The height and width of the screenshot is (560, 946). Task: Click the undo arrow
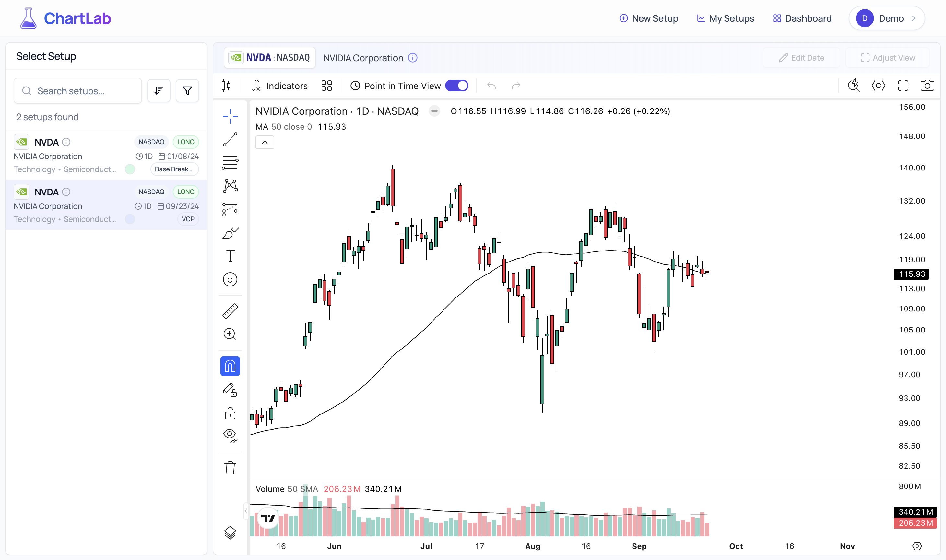pos(491,86)
